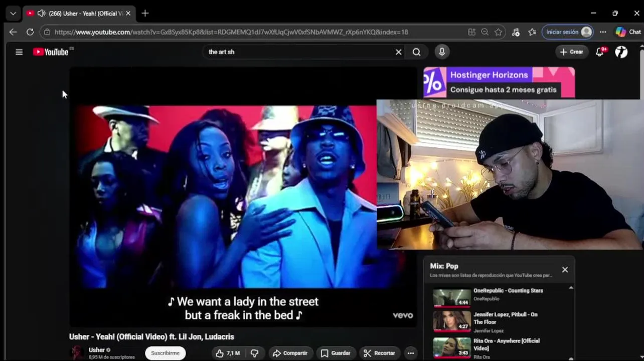Dislike the video with thumbs down

tap(255, 353)
